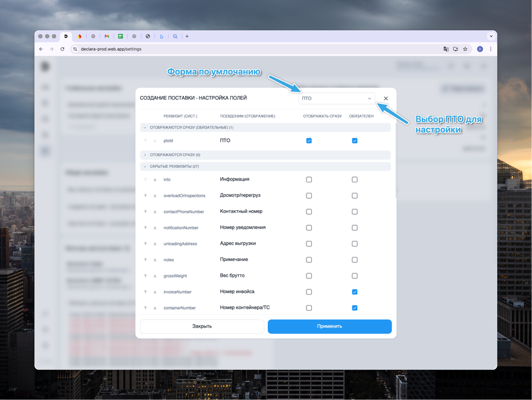Check 'Обязателен' for Примечание
Viewport: 532px width, 400px height.
[x=354, y=260]
